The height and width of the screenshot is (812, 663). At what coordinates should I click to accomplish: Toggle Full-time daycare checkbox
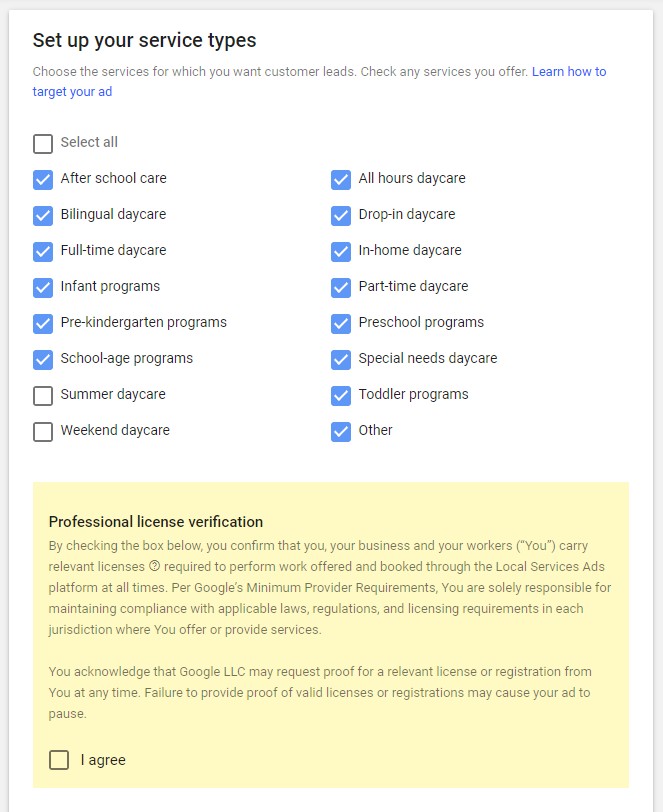(43, 252)
